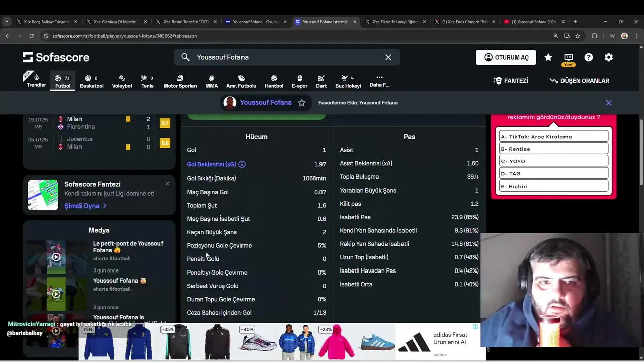
Task: Open the Amr. Futbolu category
Action: click(x=241, y=81)
